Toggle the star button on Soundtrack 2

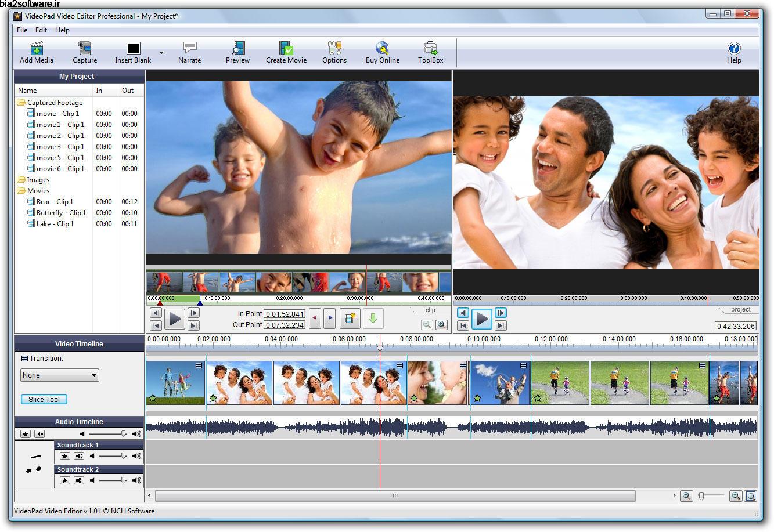tap(64, 480)
